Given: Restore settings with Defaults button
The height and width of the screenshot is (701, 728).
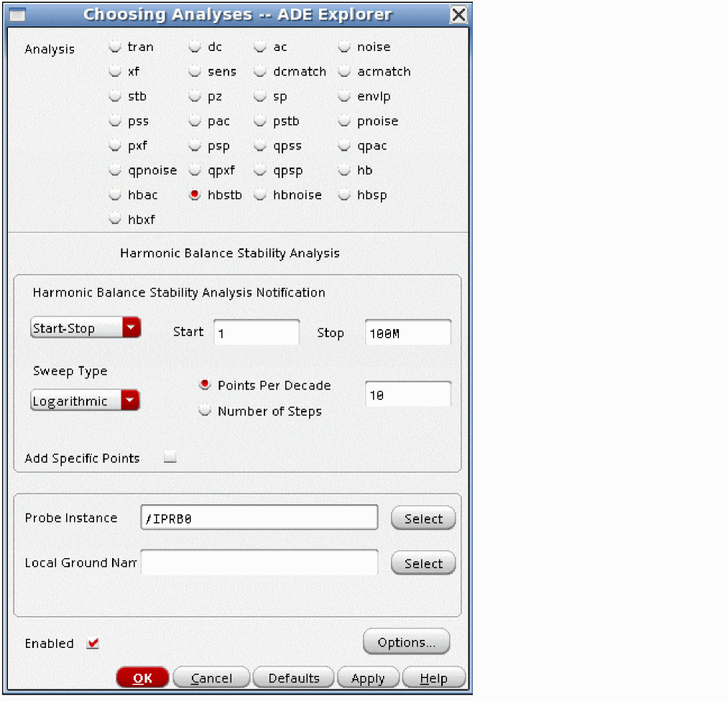Looking at the screenshot, I should (293, 678).
